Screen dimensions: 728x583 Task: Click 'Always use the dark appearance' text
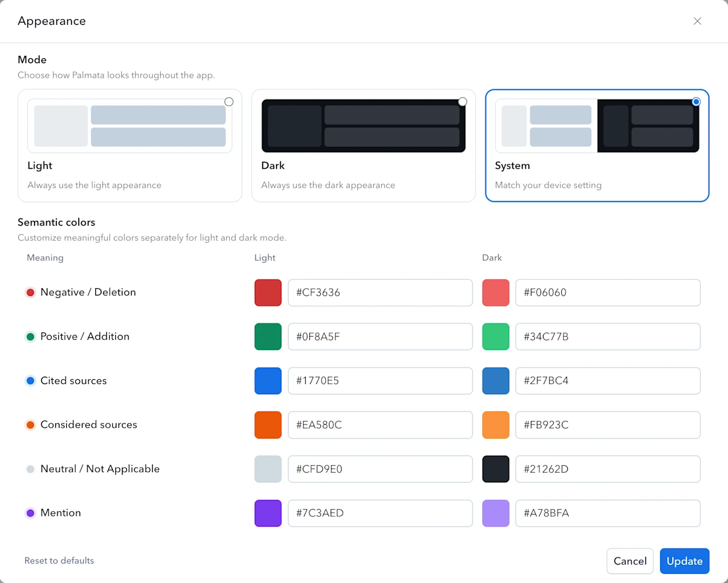tap(328, 185)
